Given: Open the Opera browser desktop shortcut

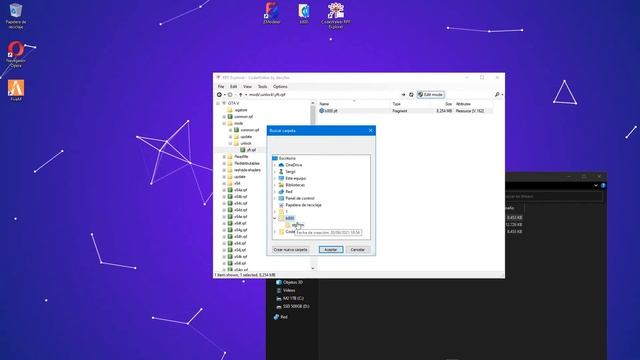Looking at the screenshot, I should tap(16, 54).
